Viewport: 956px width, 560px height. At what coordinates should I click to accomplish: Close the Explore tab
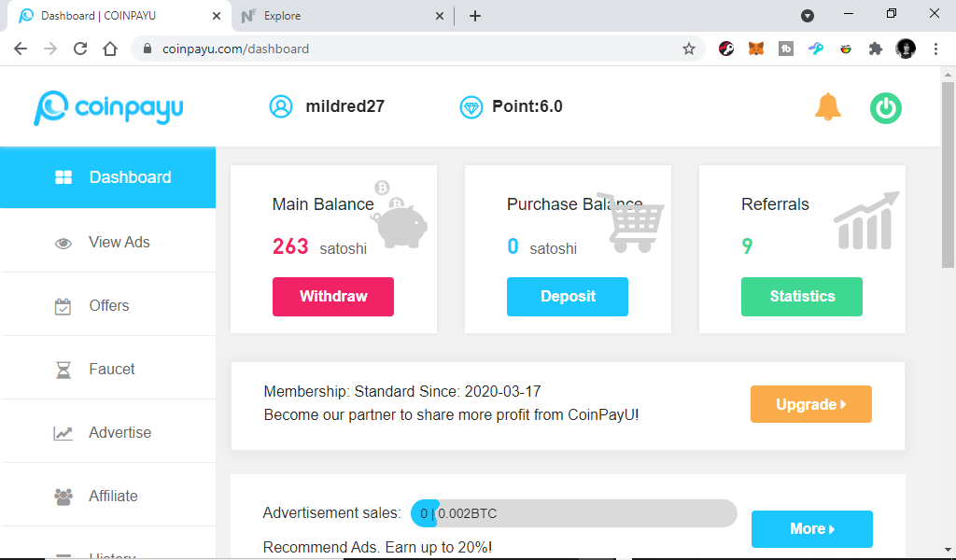(x=440, y=16)
